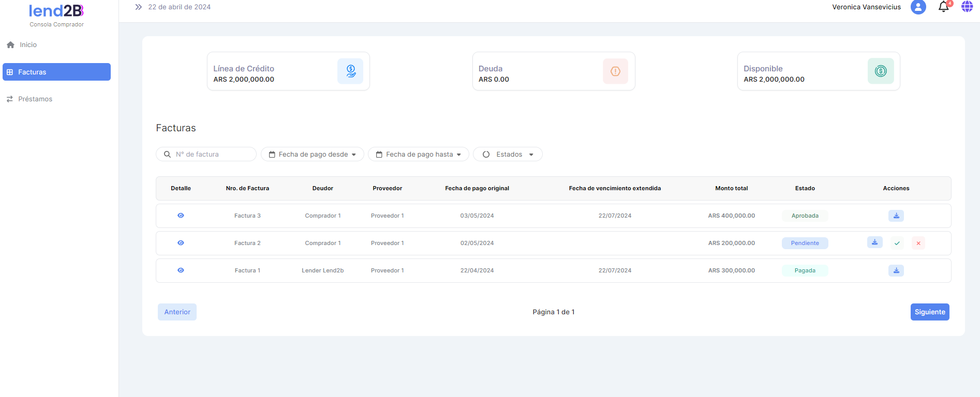This screenshot has width=980, height=397.
Task: Approve Factura 2 with the green checkmark
Action: [897, 243]
